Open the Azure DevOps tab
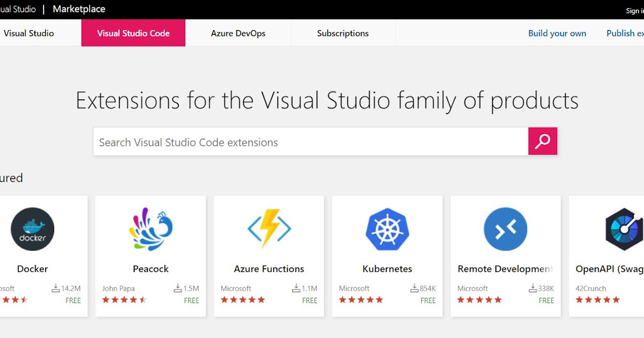Viewport: 644px width, 338px height. (238, 33)
